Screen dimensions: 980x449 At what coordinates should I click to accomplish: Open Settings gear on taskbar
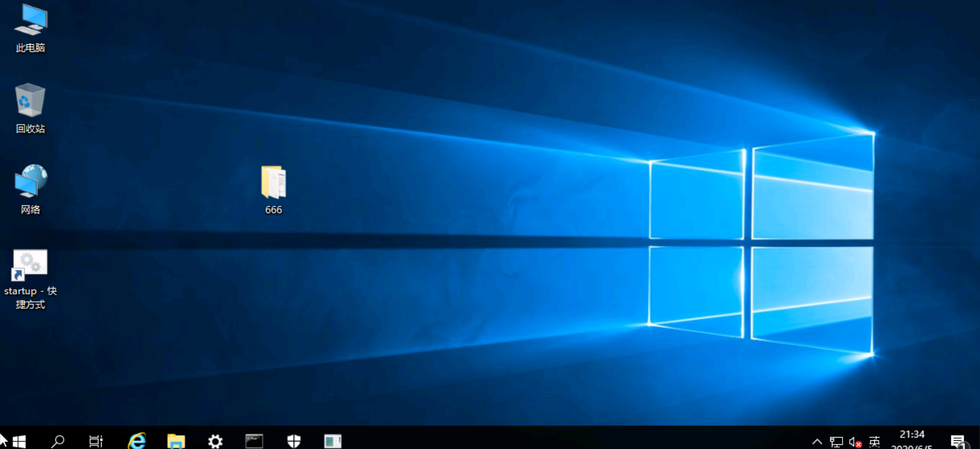pos(215,441)
